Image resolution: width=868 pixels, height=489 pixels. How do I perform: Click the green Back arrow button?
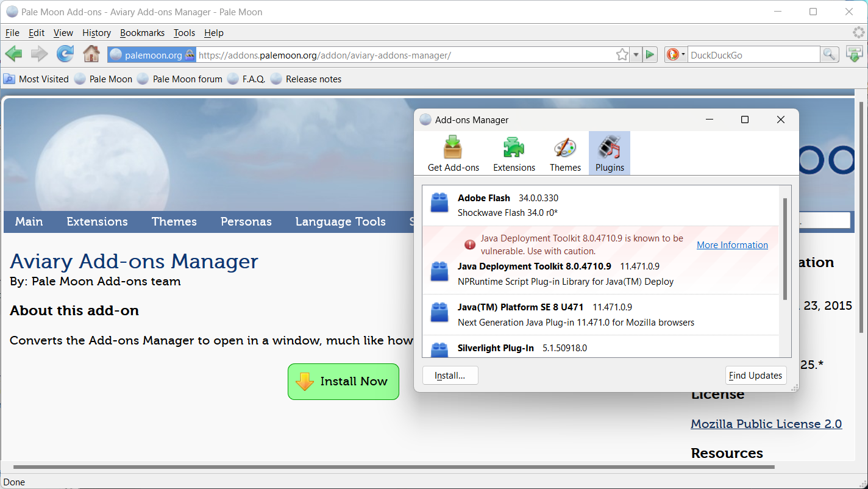(x=13, y=54)
